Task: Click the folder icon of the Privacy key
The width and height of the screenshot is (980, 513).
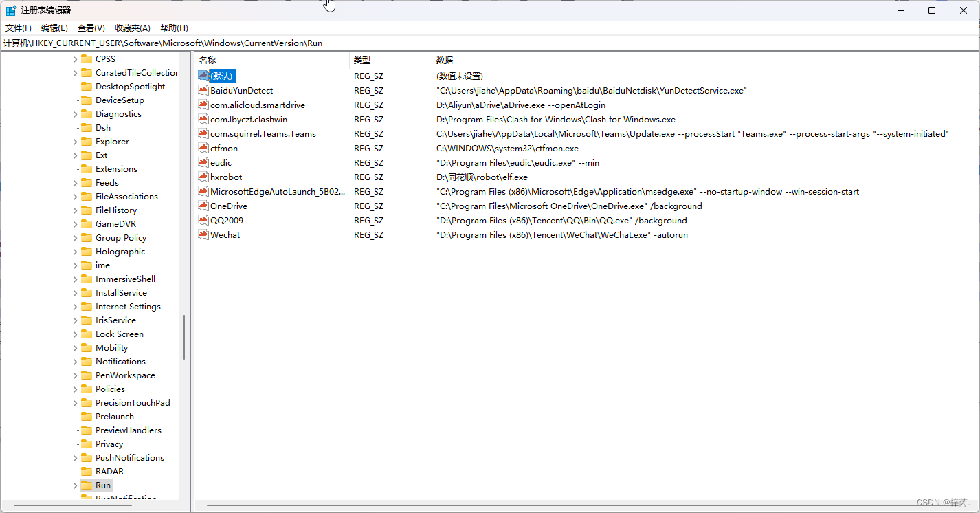Action: pyautogui.click(x=87, y=444)
